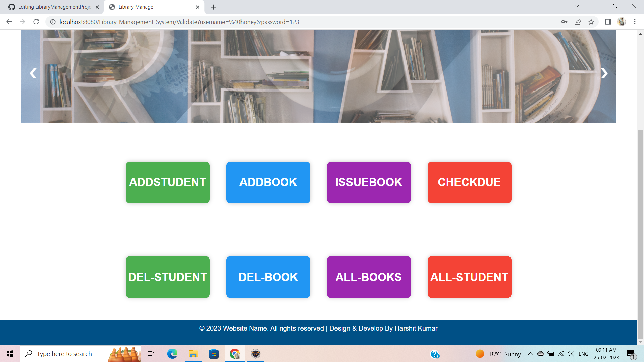Click the share icon near the address bar
The height and width of the screenshot is (362, 644).
[x=578, y=22]
